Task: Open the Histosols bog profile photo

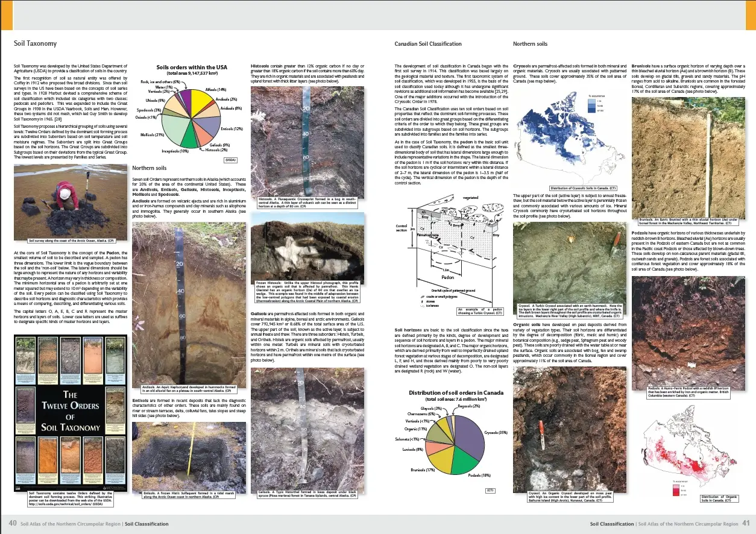Action: tap(307, 141)
